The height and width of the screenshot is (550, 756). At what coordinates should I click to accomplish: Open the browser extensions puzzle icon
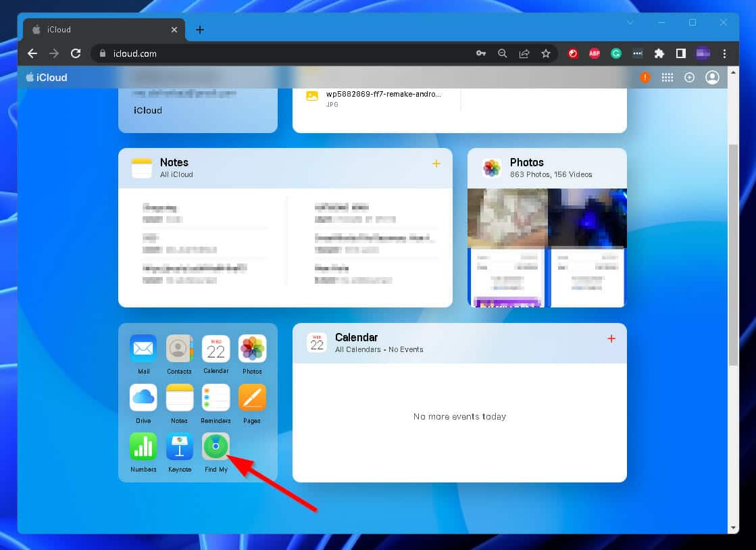[x=659, y=53]
